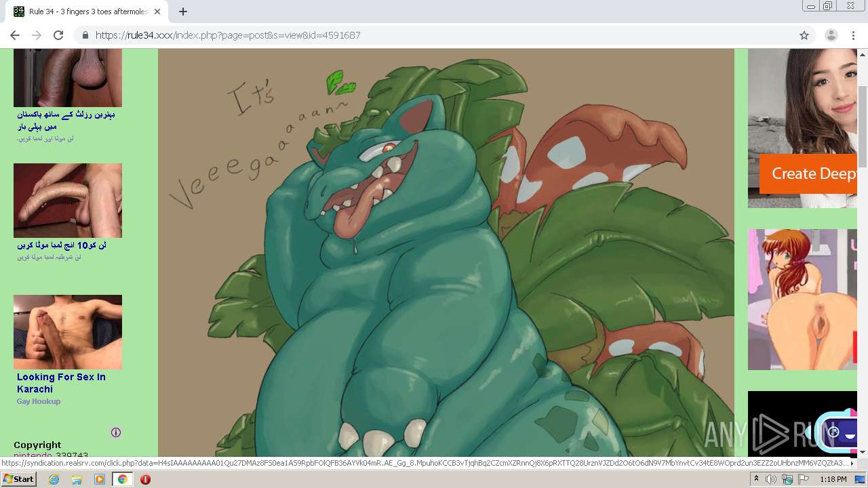The image size is (868, 488).
Task: Go back to the previous page
Action: point(15,35)
